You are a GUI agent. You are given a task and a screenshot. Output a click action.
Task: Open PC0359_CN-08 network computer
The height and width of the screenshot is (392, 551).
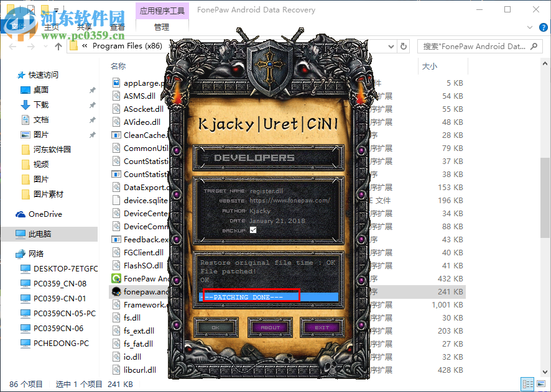click(x=60, y=283)
